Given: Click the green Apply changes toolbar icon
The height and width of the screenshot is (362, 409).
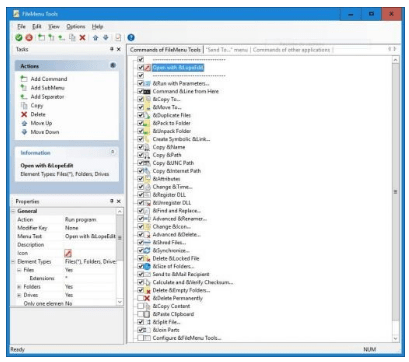Looking at the screenshot, I should [x=19, y=38].
